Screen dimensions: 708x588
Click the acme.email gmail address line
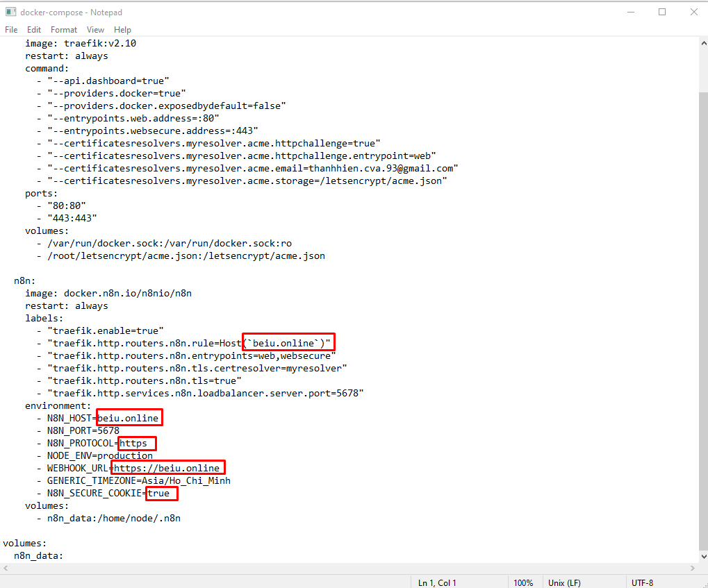(247, 168)
